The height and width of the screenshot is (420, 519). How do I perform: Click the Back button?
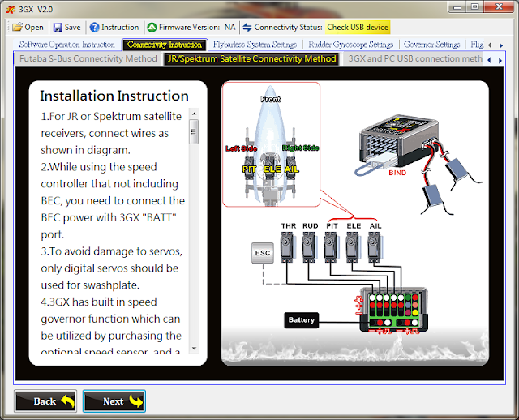tap(45, 401)
